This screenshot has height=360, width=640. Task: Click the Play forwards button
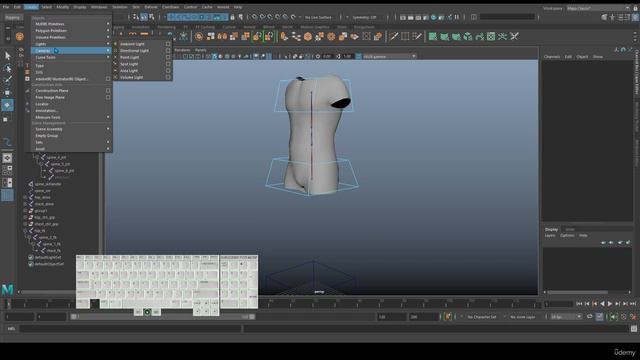tap(610, 304)
